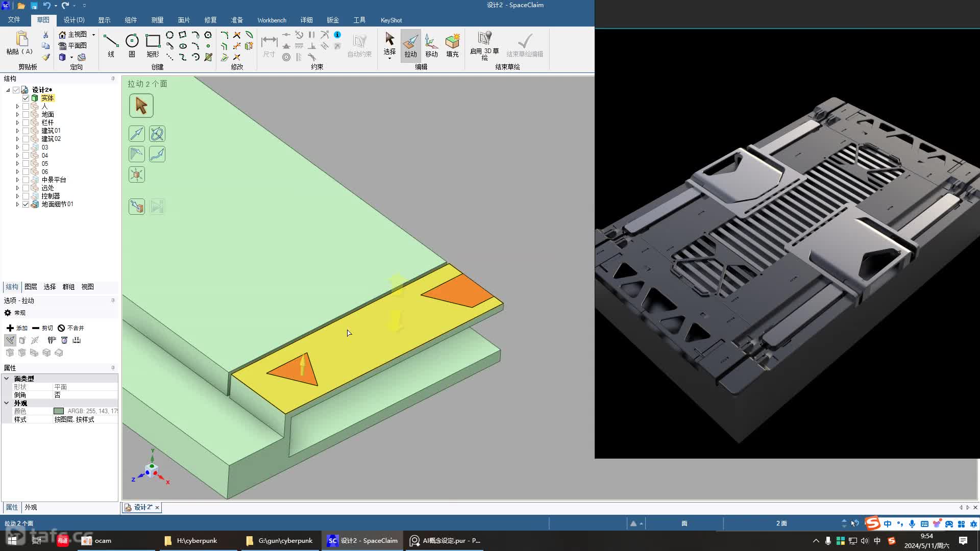This screenshot has width=980, height=551.
Task: Click the Select (选择) arrow tool in the ribbon
Action: coord(389,45)
